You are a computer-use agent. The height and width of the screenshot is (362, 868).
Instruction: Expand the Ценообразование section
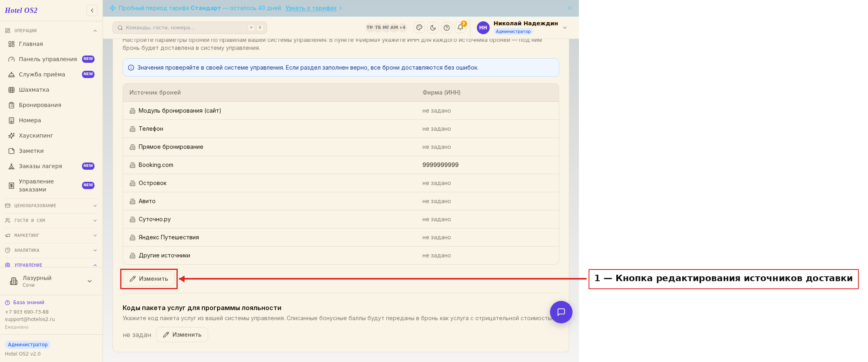[51, 206]
